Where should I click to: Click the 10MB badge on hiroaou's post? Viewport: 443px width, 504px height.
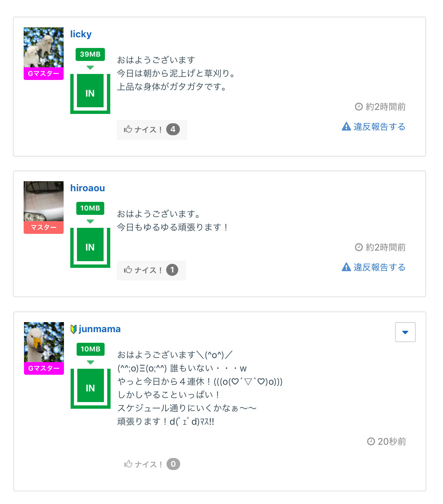90,208
